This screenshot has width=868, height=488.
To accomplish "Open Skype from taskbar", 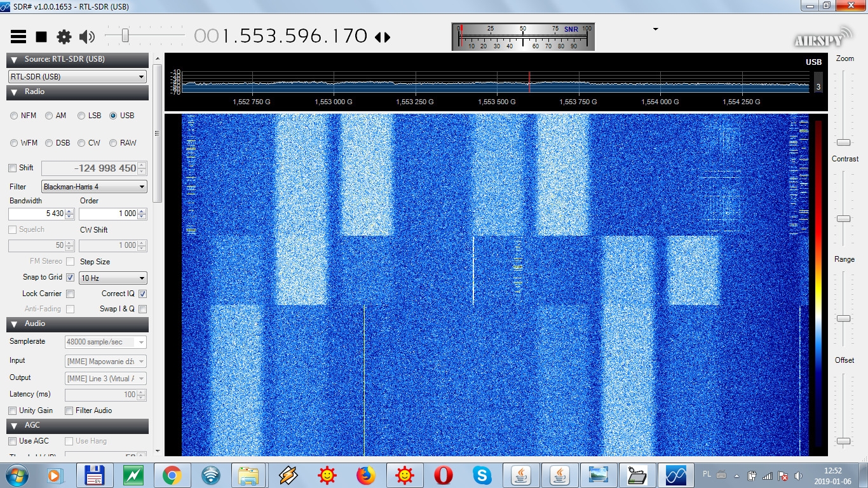I will click(482, 475).
